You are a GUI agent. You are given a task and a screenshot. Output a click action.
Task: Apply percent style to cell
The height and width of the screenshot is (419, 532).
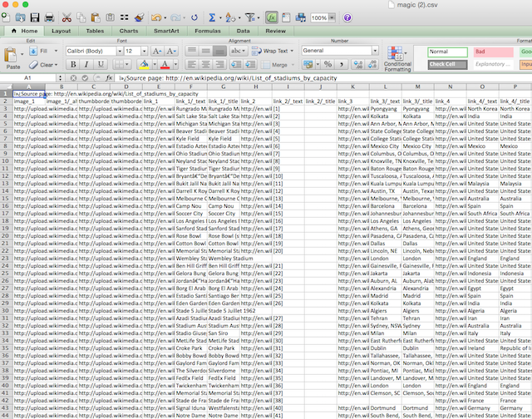[328, 64]
